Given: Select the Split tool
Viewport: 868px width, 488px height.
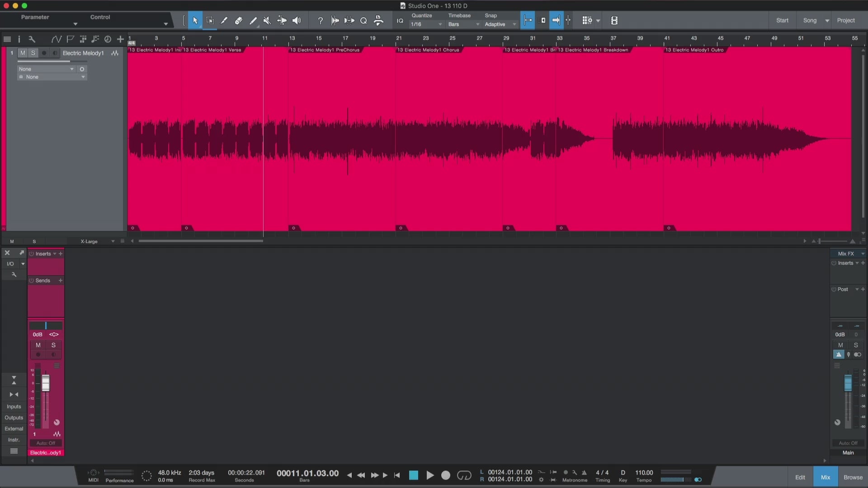Looking at the screenshot, I should pyautogui.click(x=224, y=20).
